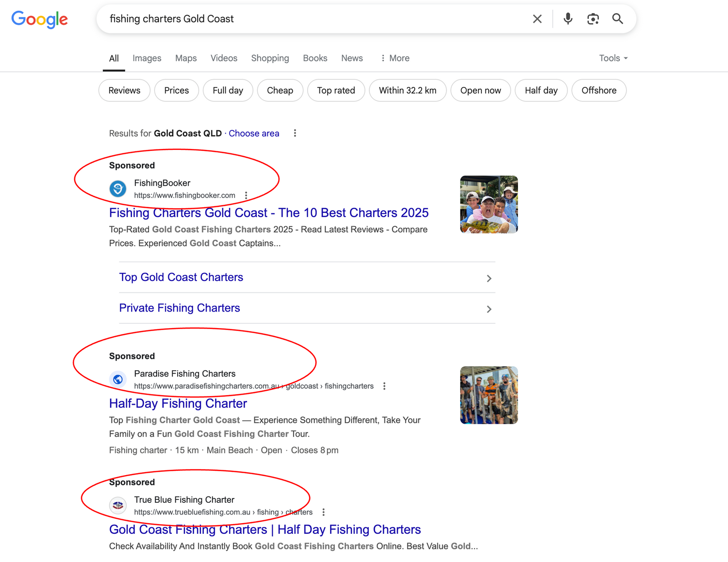Open the Tools dropdown
Viewport: 728px width, 562px height.
point(613,58)
